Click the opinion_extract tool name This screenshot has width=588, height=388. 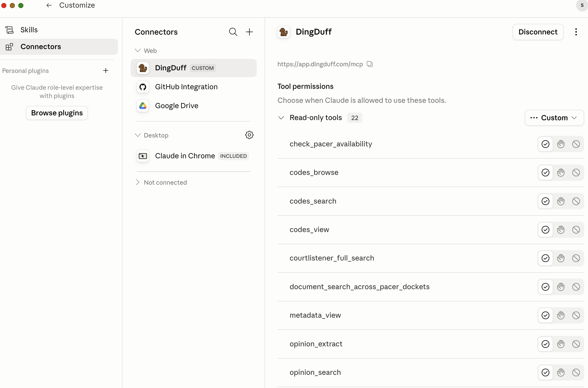[316, 344]
